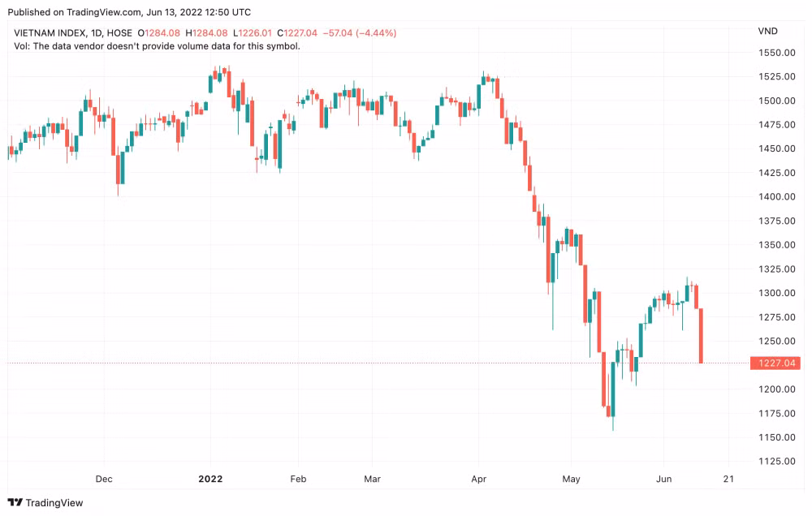812x516 pixels.
Task: Click the Mar time axis label
Action: coord(373,479)
